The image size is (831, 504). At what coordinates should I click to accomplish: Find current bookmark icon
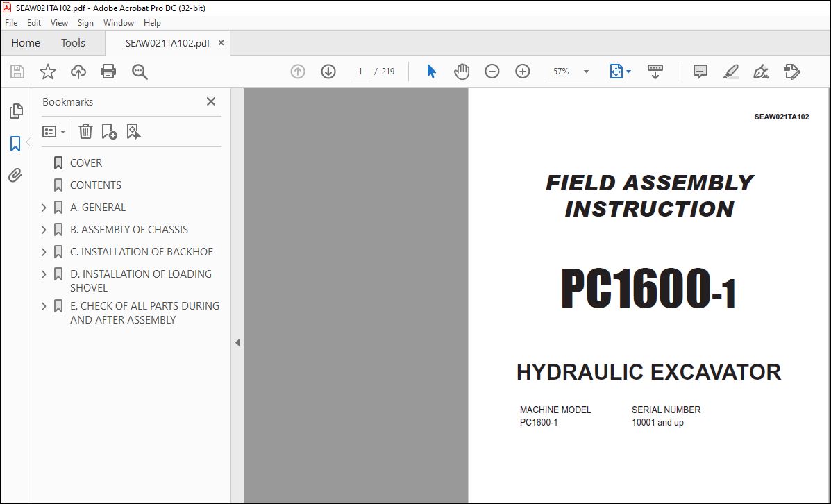point(133,131)
